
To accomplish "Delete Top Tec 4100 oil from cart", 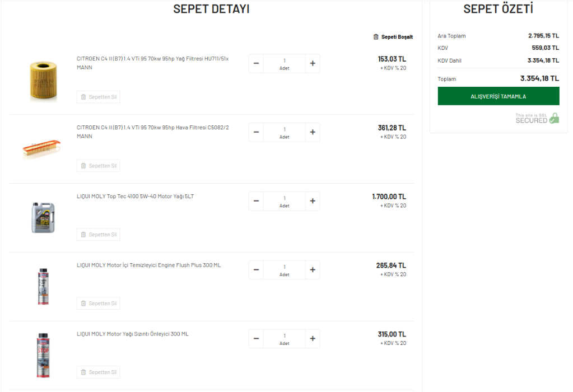I will click(x=99, y=235).
